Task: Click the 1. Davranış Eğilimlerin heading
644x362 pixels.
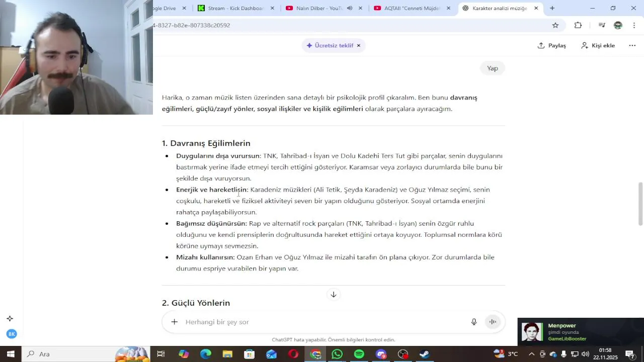Action: pos(206,143)
